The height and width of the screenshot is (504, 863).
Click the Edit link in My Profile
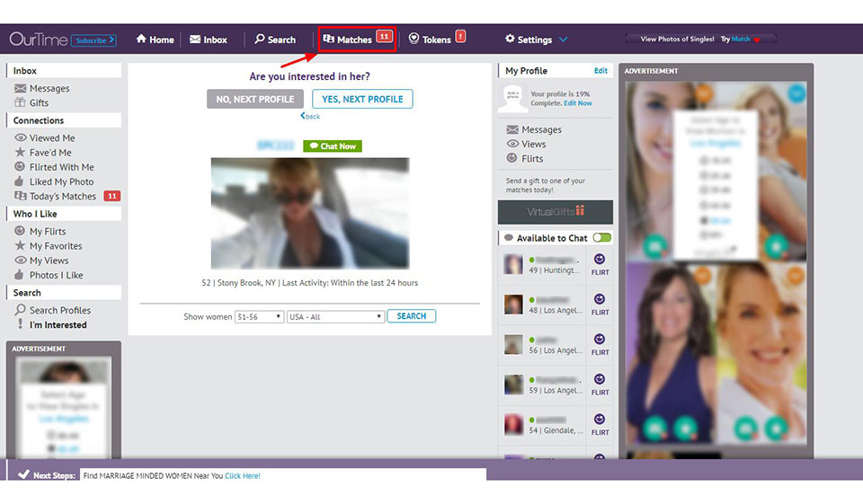(x=601, y=71)
